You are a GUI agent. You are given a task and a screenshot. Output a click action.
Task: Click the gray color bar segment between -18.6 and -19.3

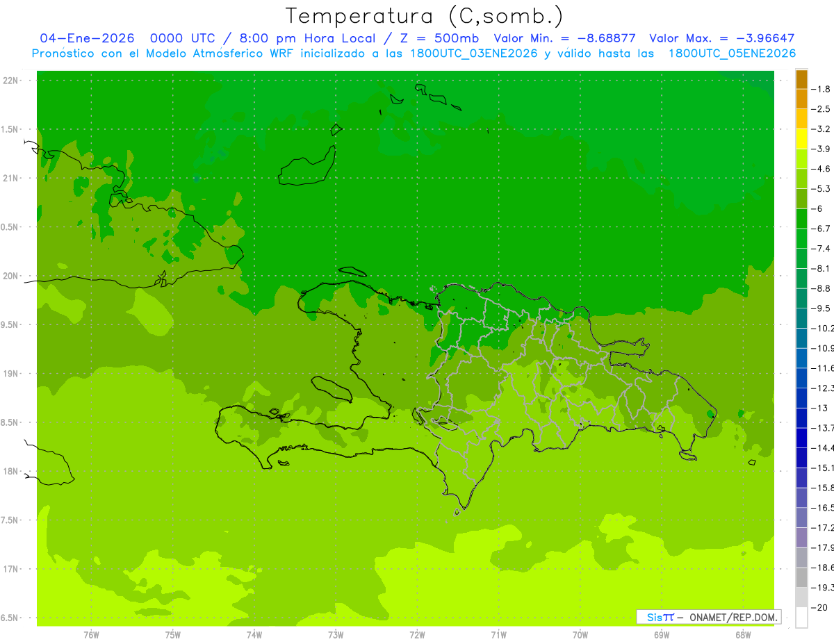[801, 577]
